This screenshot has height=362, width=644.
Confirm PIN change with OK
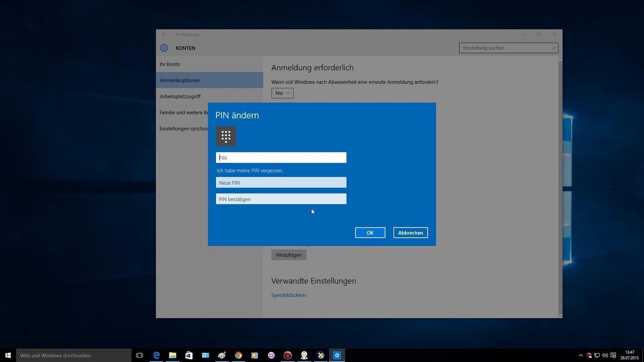pos(370,233)
